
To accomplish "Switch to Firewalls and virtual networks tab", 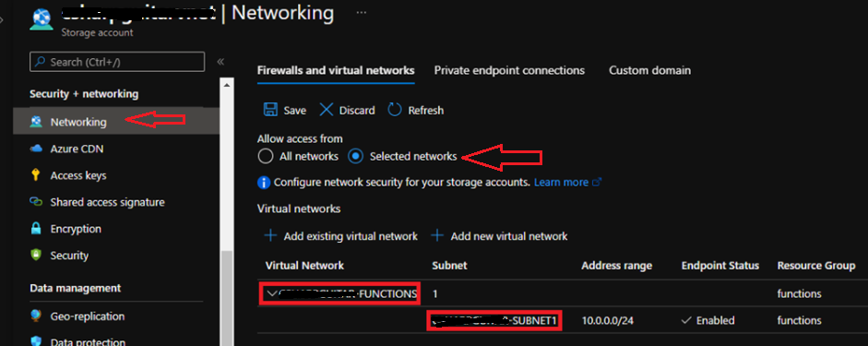I will tap(336, 70).
